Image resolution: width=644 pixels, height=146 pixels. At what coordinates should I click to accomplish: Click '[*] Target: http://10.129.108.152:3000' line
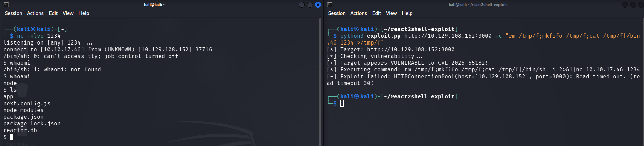391,50
